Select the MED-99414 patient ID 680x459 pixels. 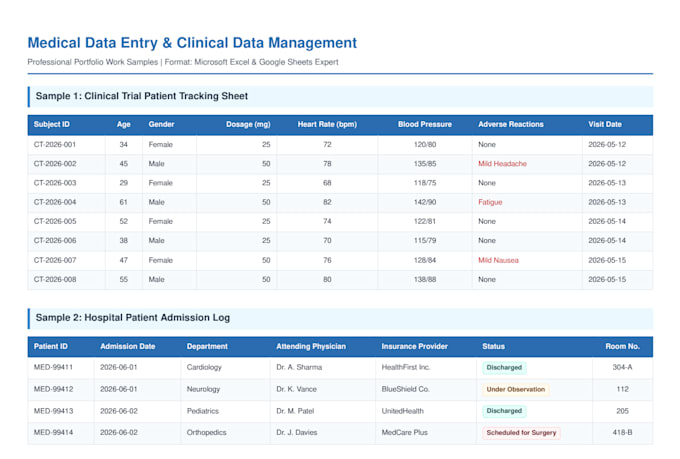pos(53,433)
